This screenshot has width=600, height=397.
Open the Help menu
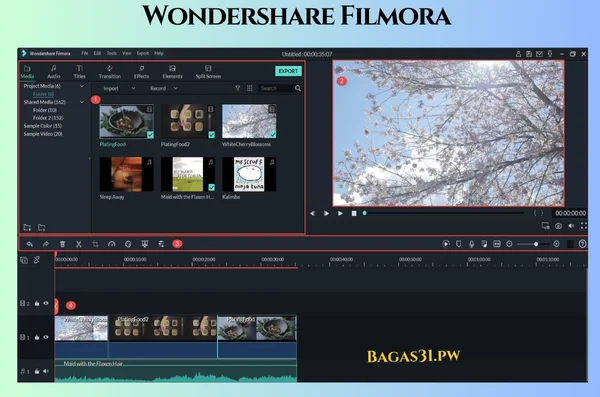tap(159, 53)
